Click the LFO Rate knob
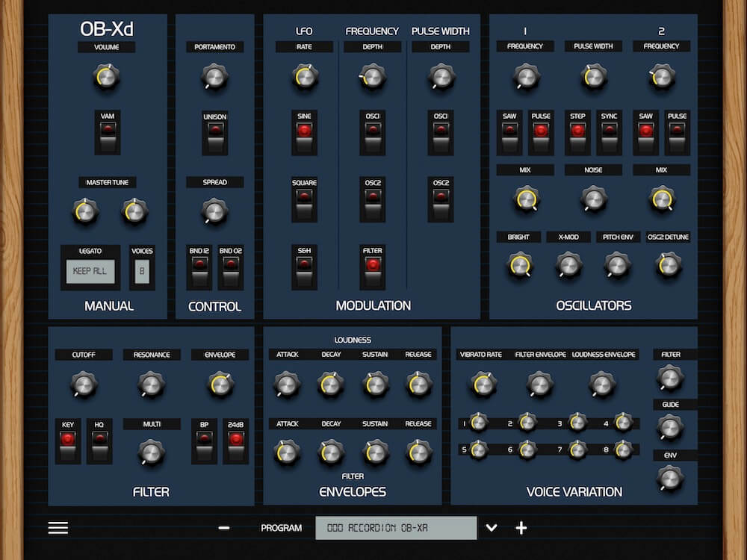 [x=303, y=77]
